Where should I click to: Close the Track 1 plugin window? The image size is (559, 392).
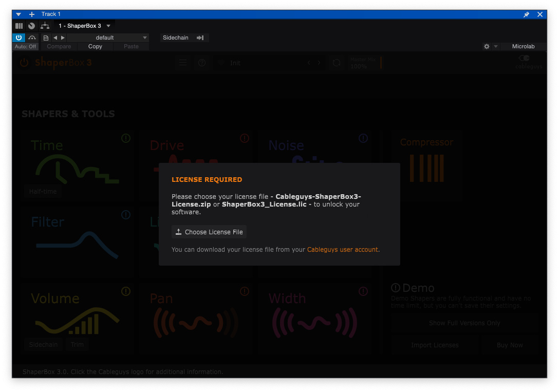point(540,14)
